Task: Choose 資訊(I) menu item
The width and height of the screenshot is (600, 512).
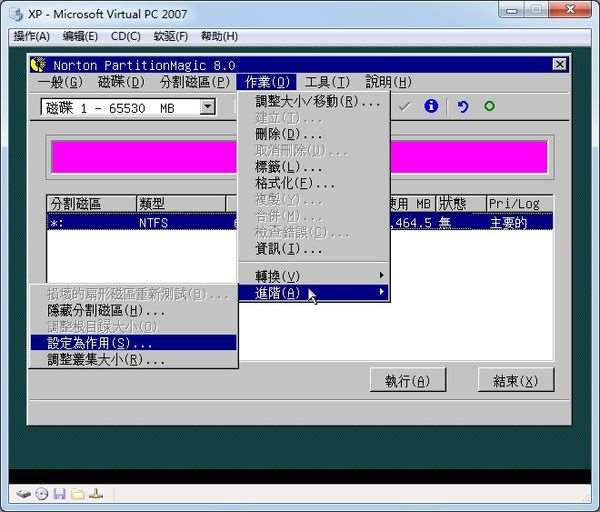Action: pos(314,249)
